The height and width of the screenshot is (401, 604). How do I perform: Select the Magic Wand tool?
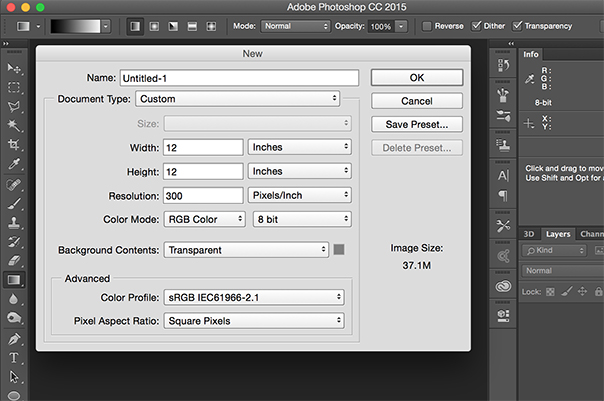[14, 126]
